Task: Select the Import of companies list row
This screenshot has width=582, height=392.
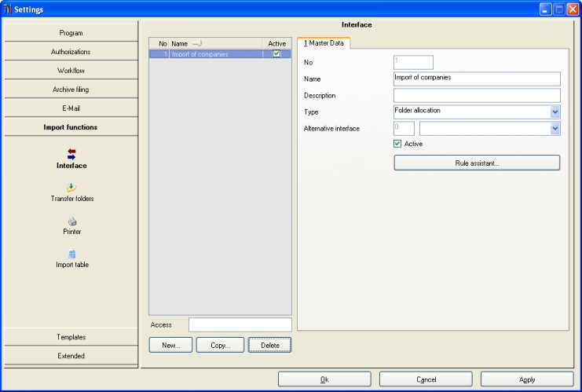Action: pos(220,54)
